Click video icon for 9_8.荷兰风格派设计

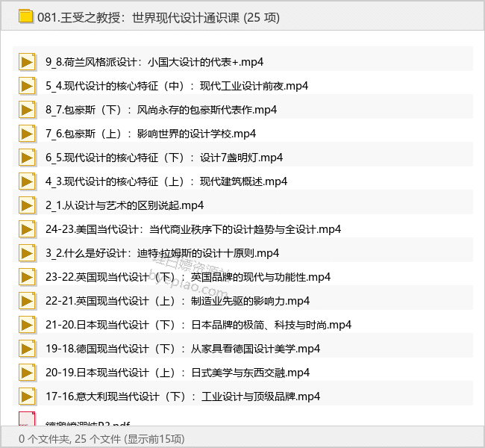[27, 62]
